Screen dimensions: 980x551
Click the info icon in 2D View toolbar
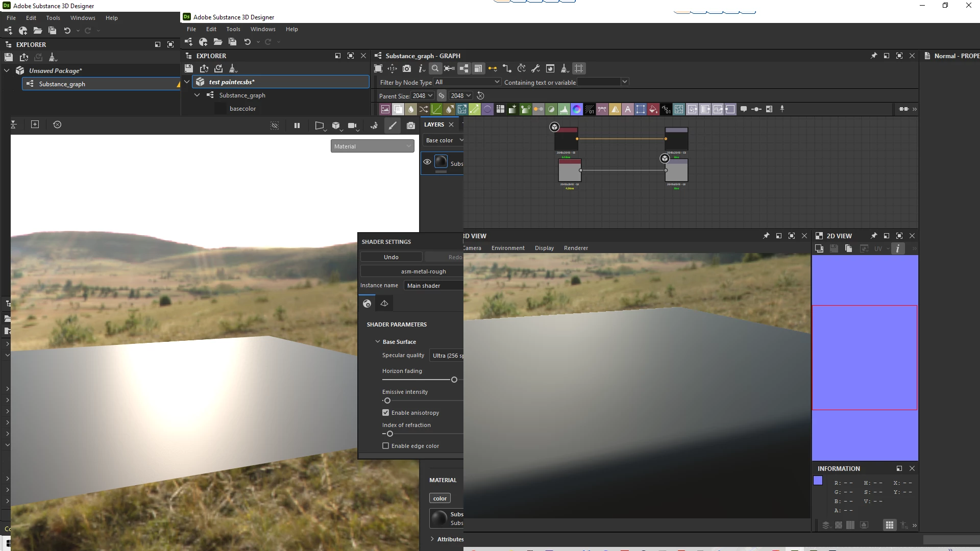(897, 248)
